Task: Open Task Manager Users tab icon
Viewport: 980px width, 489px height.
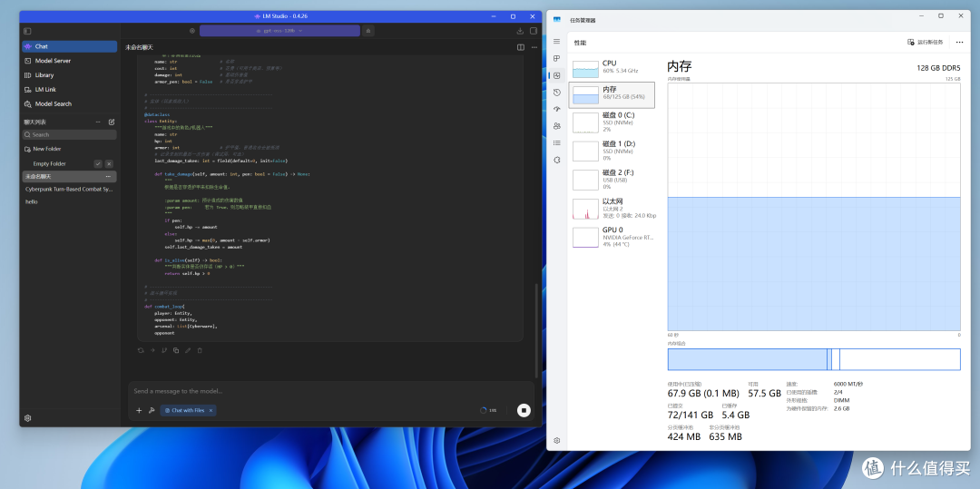Action: (x=557, y=126)
